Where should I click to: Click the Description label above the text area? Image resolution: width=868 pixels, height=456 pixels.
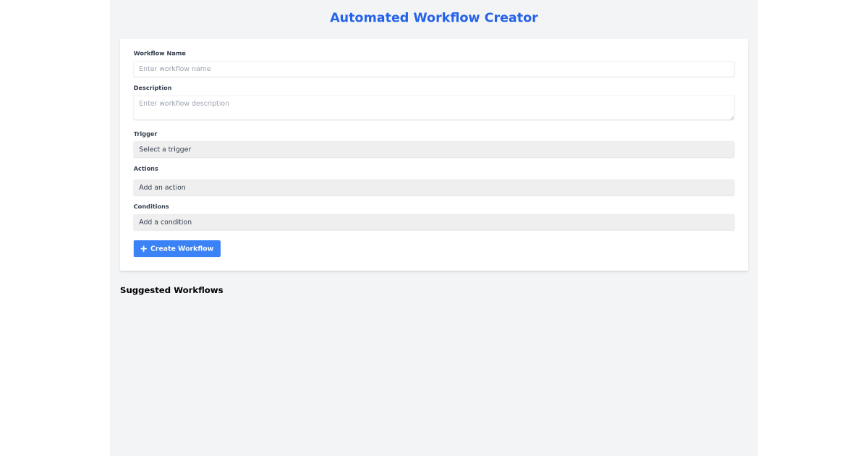coord(153,88)
